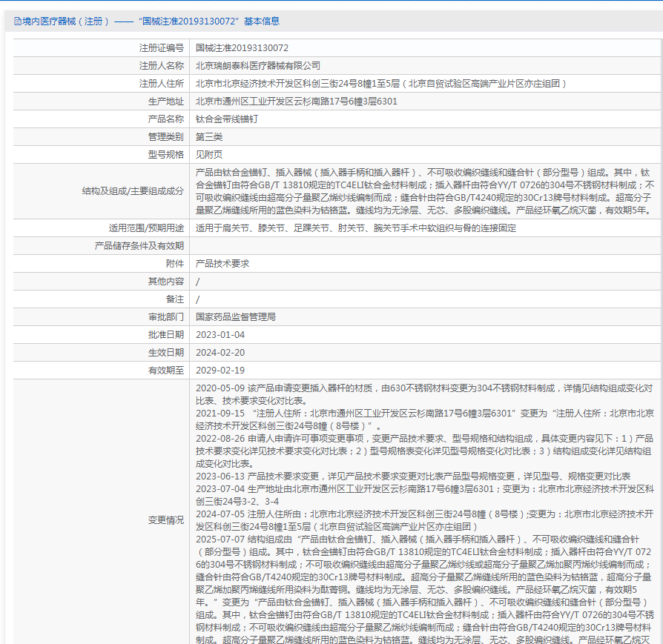Open the 产品技术要求 attachment
Viewport: 663px width, 644px height.
pos(222,264)
